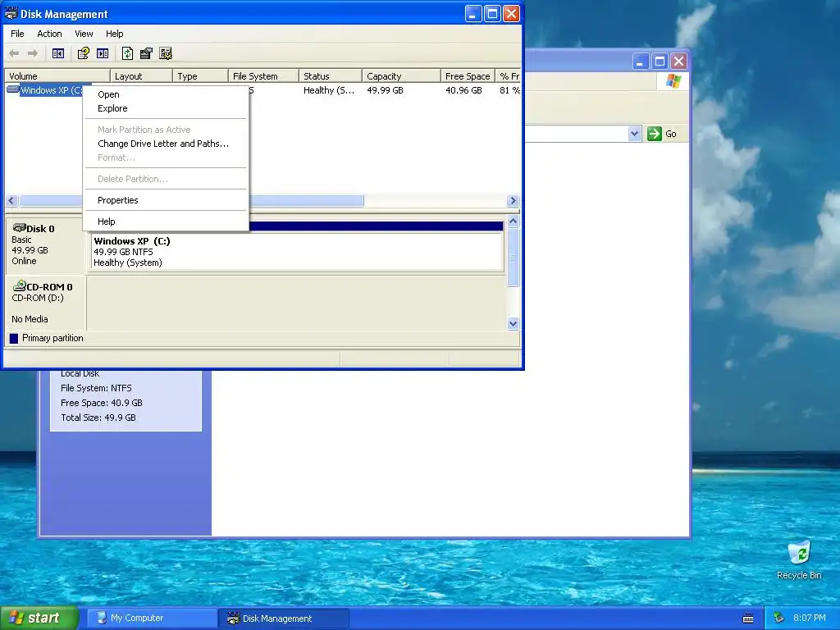This screenshot has width=840, height=630.
Task: Select the Windows XP (C:) volume row
Action: tap(262, 90)
